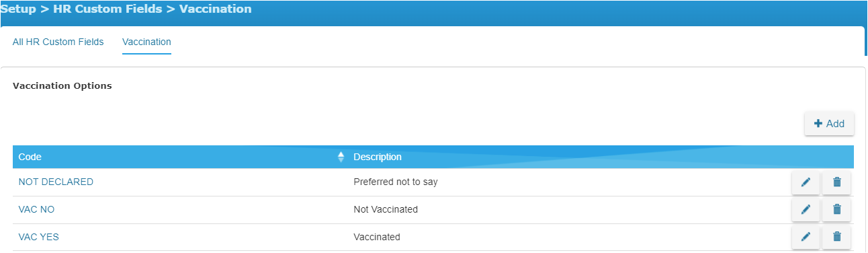Open the NOT DECLARED code link
This screenshot has height=253, width=868.
[56, 182]
